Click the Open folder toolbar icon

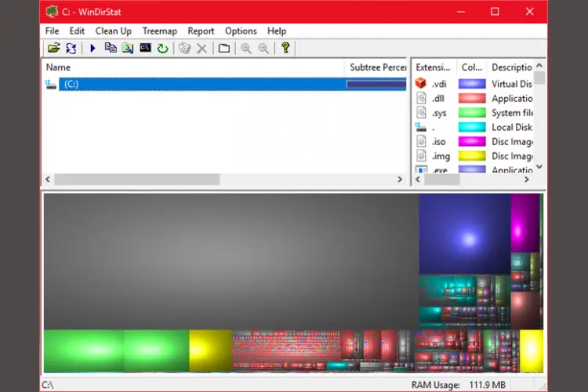(53, 48)
